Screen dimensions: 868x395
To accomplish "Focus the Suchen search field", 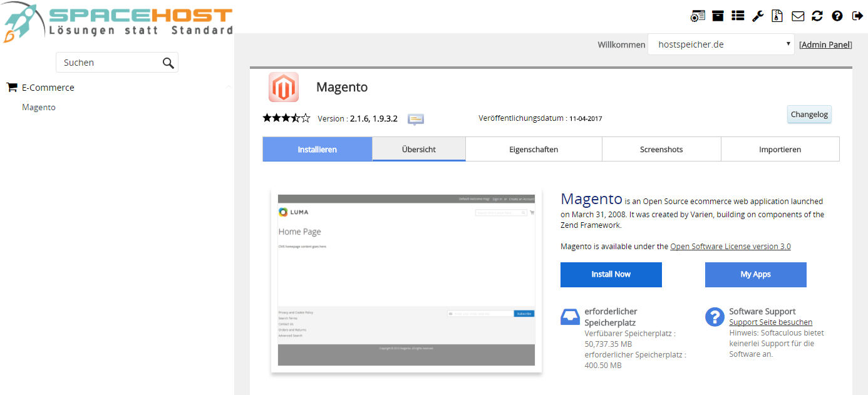I will click(x=117, y=63).
